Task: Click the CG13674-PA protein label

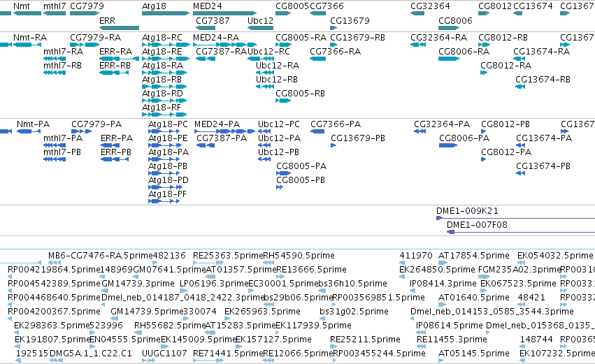Action: [x=544, y=138]
